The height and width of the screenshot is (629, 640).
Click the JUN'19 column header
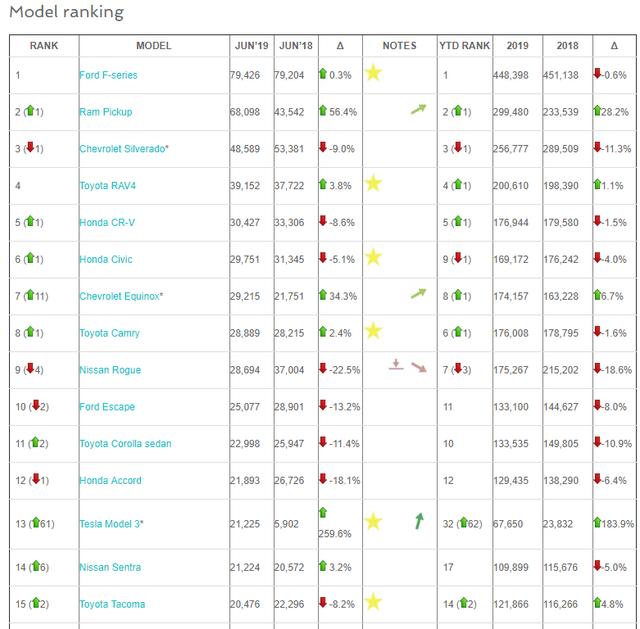[251, 46]
